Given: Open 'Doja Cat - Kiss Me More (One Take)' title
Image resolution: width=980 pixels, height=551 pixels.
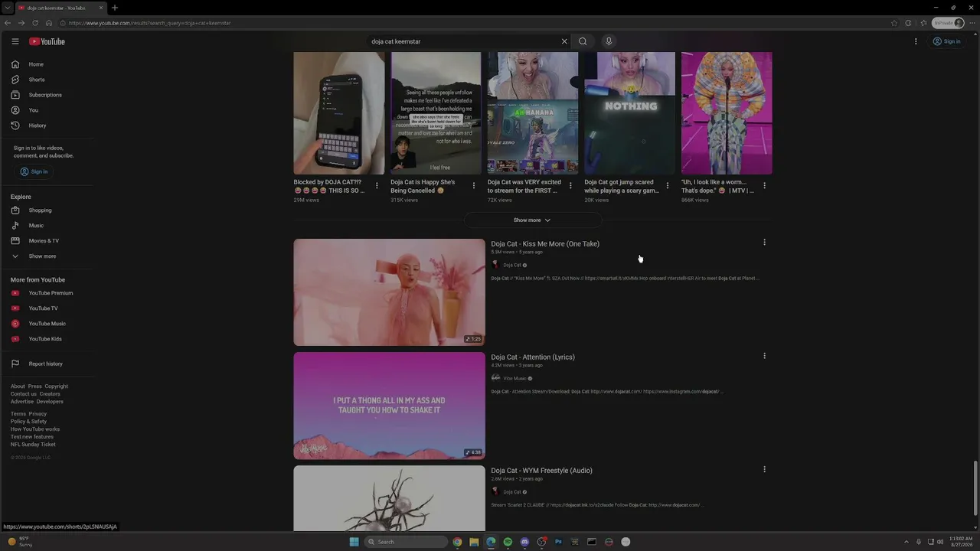Looking at the screenshot, I should (x=545, y=244).
